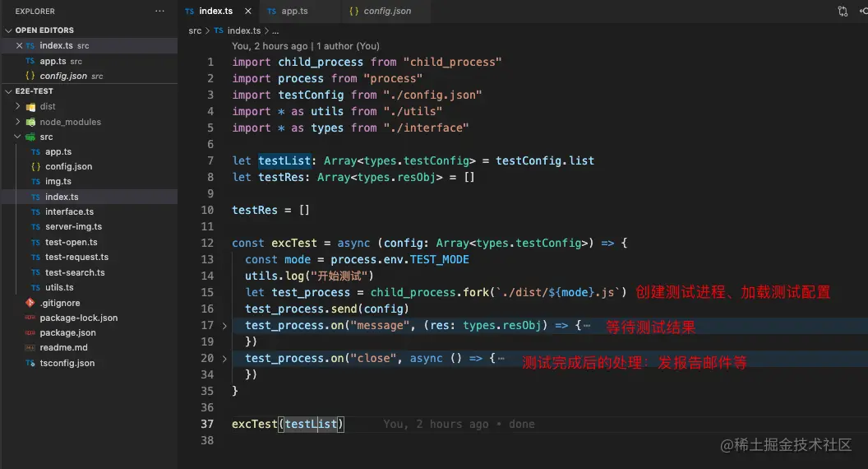This screenshot has width=868, height=469.
Task: Click the braces icon beside src config.json
Action: [35, 166]
